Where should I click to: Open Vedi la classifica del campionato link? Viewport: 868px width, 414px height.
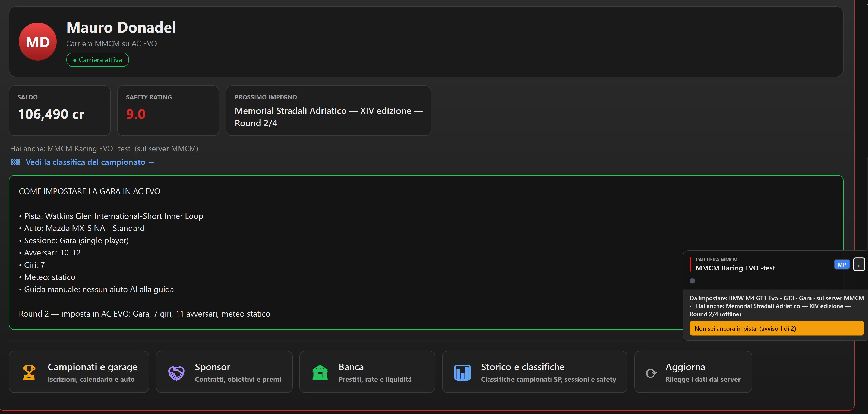pos(90,162)
